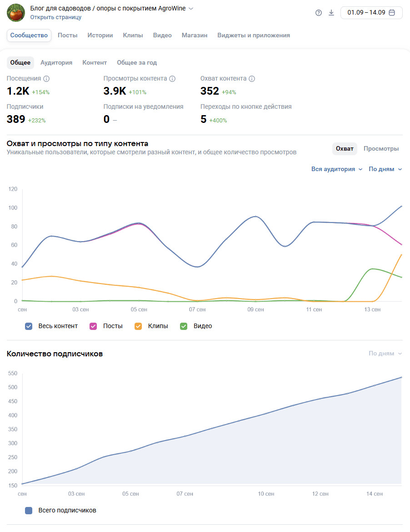Click the help question mark icon
Image resolution: width=410 pixels, height=532 pixels.
(319, 13)
